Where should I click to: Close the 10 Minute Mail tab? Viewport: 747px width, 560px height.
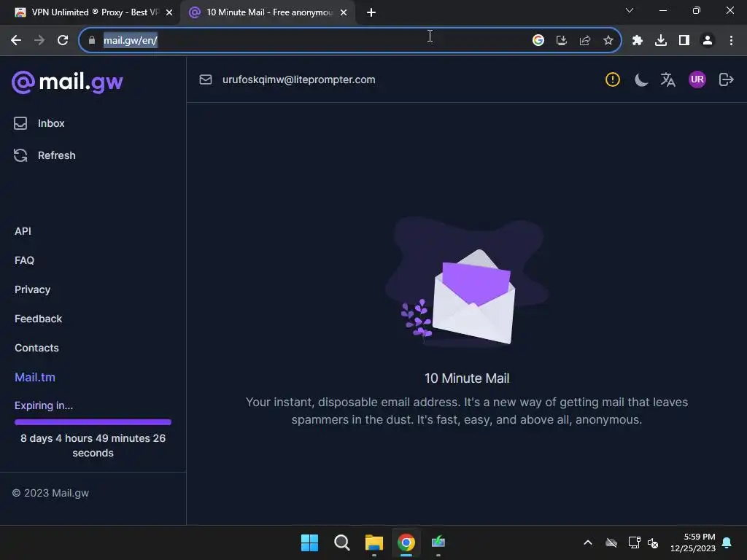(344, 13)
